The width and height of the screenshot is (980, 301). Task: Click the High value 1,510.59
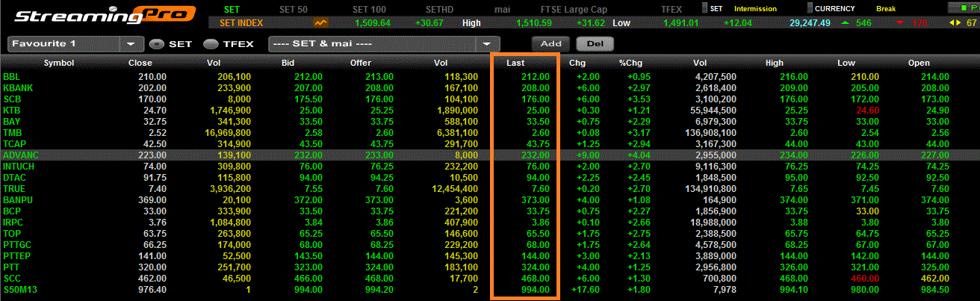click(x=535, y=23)
